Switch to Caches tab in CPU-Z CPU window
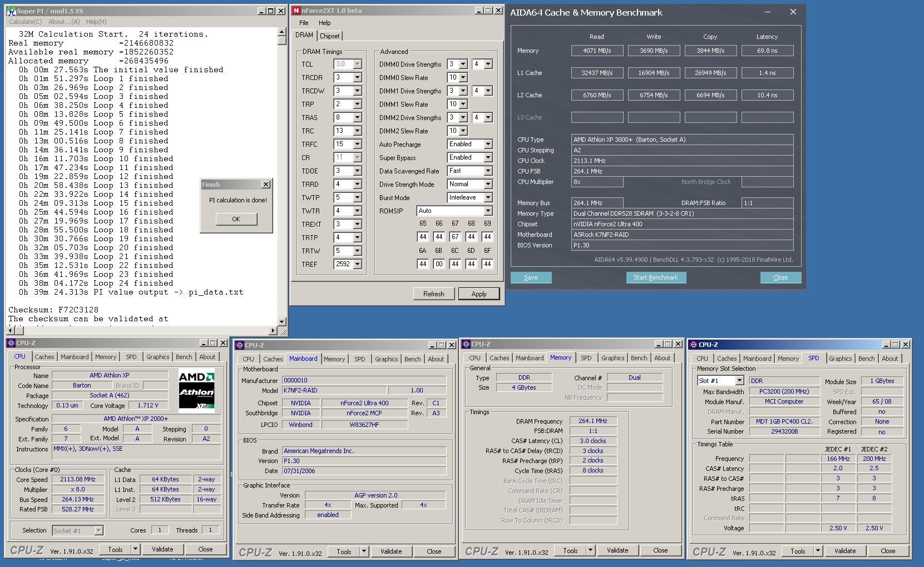The width and height of the screenshot is (924, 567). pyautogui.click(x=45, y=357)
